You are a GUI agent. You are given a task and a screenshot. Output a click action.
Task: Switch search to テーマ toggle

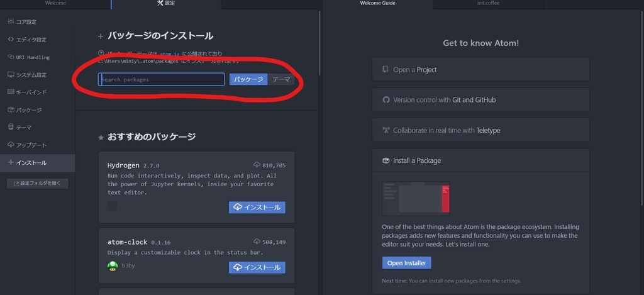coord(281,79)
